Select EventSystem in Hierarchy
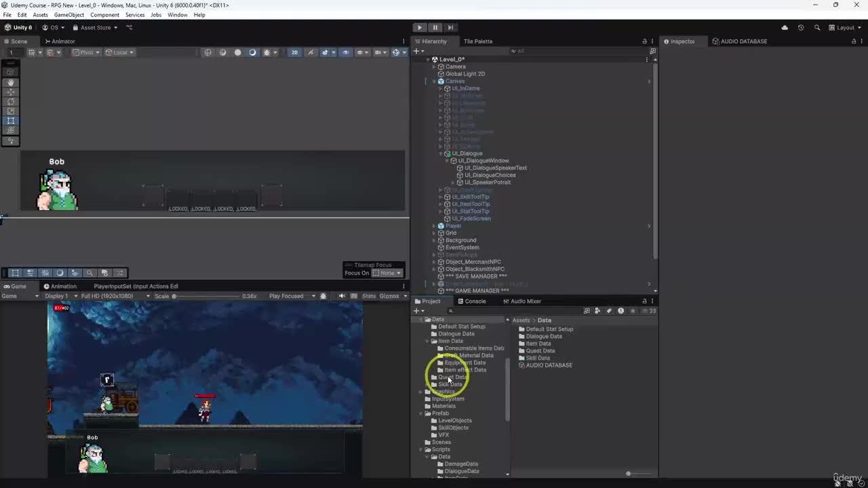Image resolution: width=868 pixels, height=488 pixels. tap(462, 247)
